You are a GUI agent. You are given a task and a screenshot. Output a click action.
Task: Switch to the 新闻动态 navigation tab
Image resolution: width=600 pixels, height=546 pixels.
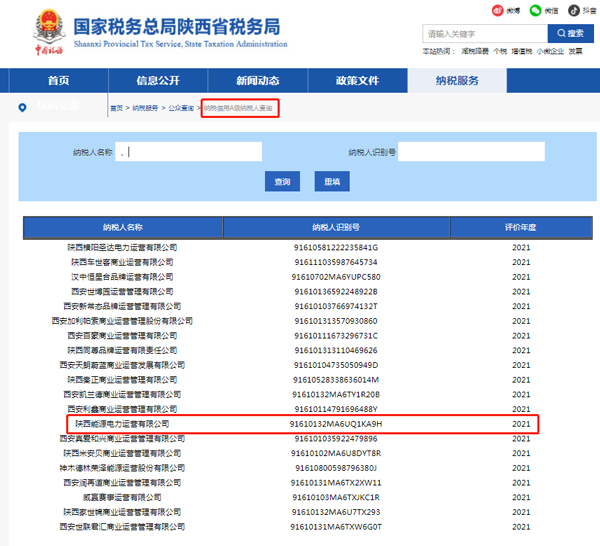(x=257, y=81)
